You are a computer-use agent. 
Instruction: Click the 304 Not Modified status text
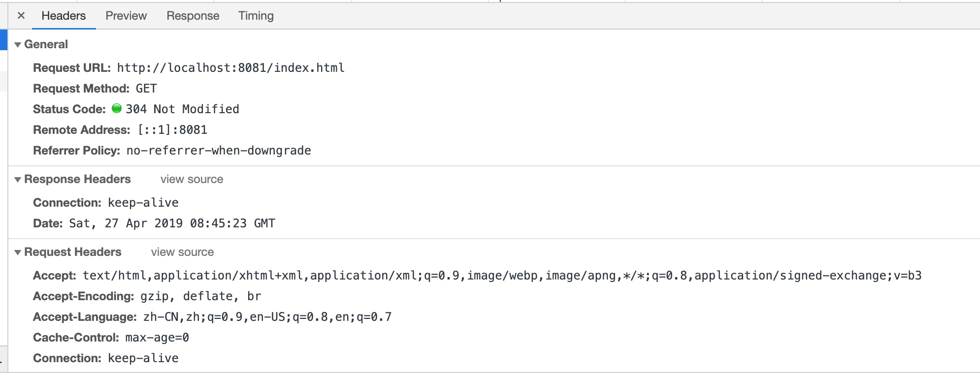click(182, 109)
